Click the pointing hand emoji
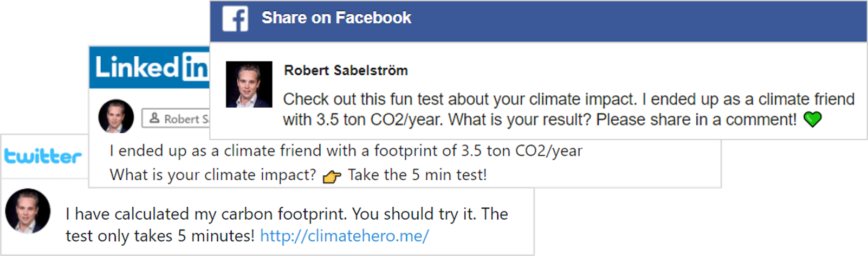This screenshot has width=868, height=256. 332,176
